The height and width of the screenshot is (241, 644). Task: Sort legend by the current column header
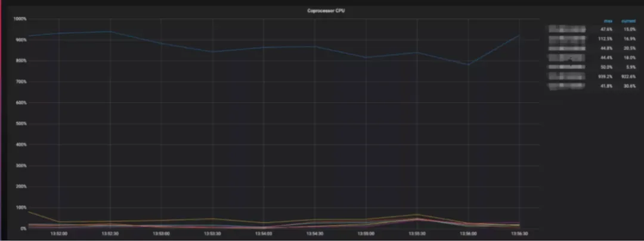point(628,21)
